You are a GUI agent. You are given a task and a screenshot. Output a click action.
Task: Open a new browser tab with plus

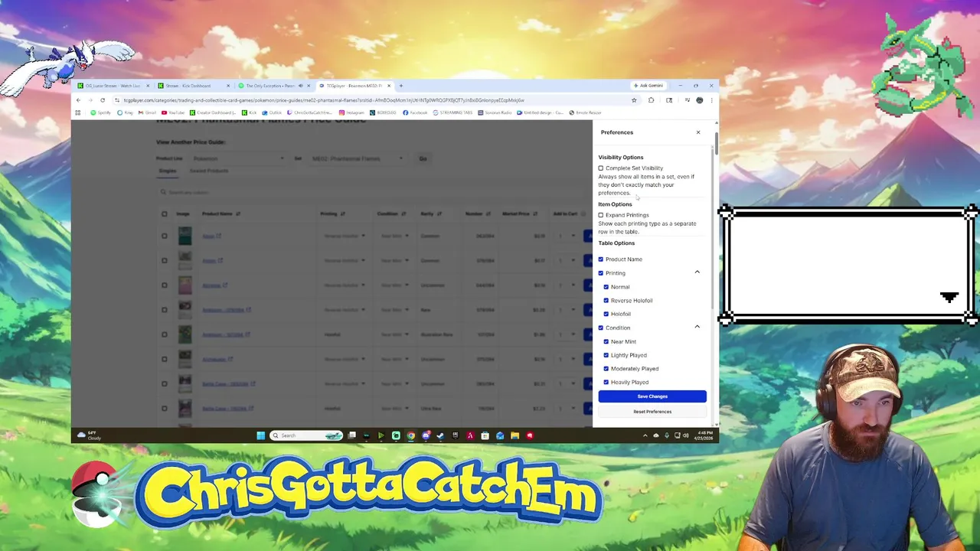click(401, 86)
